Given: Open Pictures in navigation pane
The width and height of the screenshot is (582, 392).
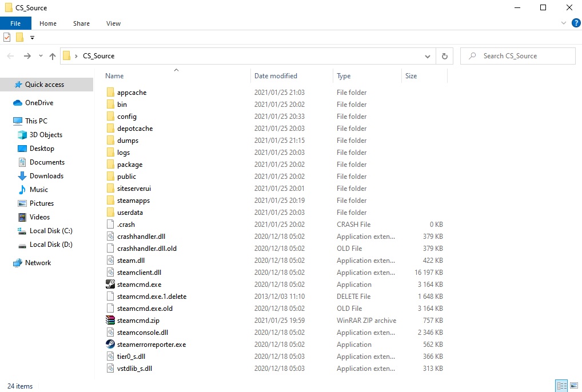Looking at the screenshot, I should point(42,203).
